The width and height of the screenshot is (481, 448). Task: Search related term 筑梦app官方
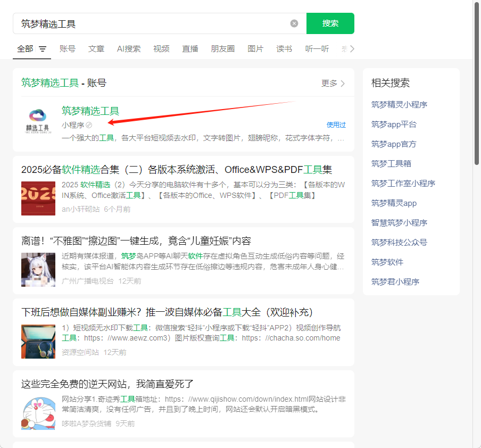394,144
